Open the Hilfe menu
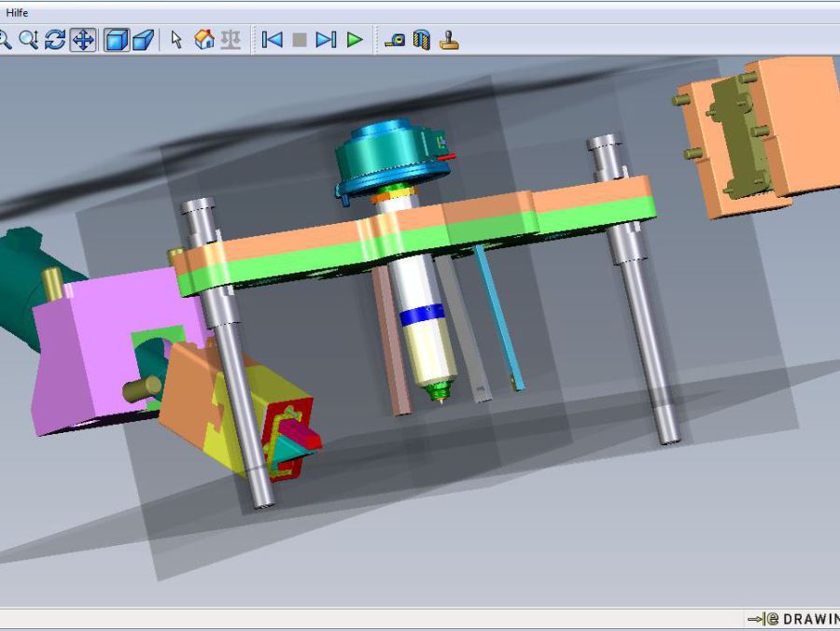 (17, 13)
